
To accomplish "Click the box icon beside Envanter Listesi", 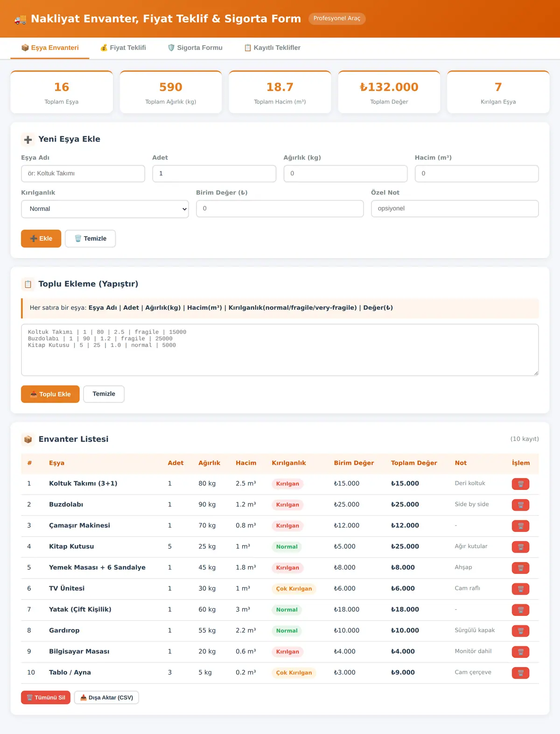I will [28, 440].
